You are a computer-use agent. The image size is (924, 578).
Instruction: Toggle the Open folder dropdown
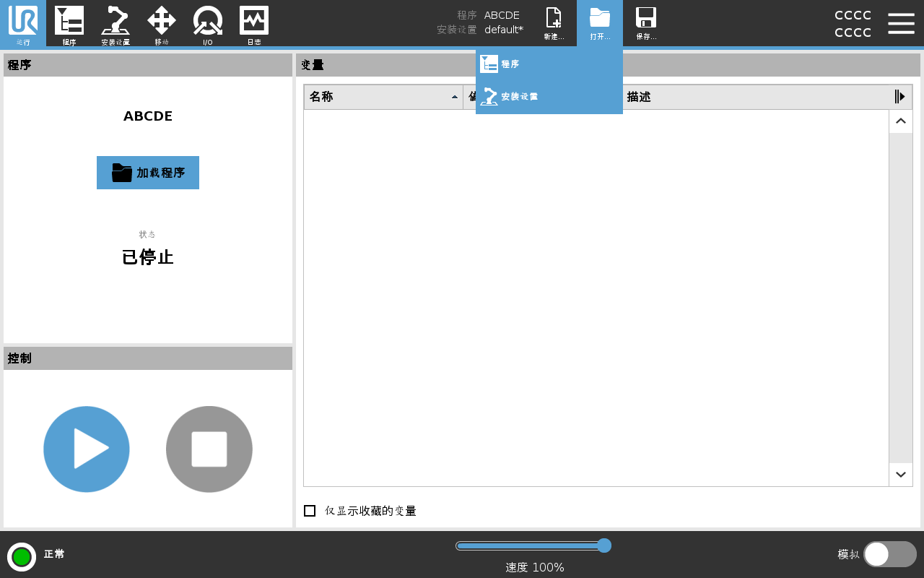(600, 23)
